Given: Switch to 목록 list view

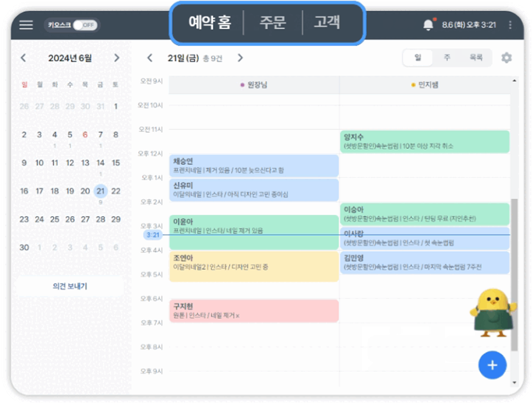Looking at the screenshot, I should point(476,57).
